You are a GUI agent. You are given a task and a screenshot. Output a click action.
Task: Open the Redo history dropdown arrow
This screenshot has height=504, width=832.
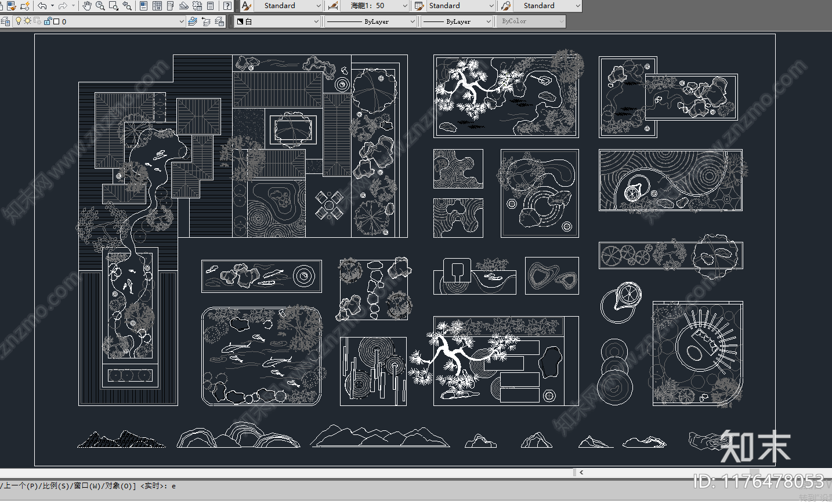(x=73, y=6)
